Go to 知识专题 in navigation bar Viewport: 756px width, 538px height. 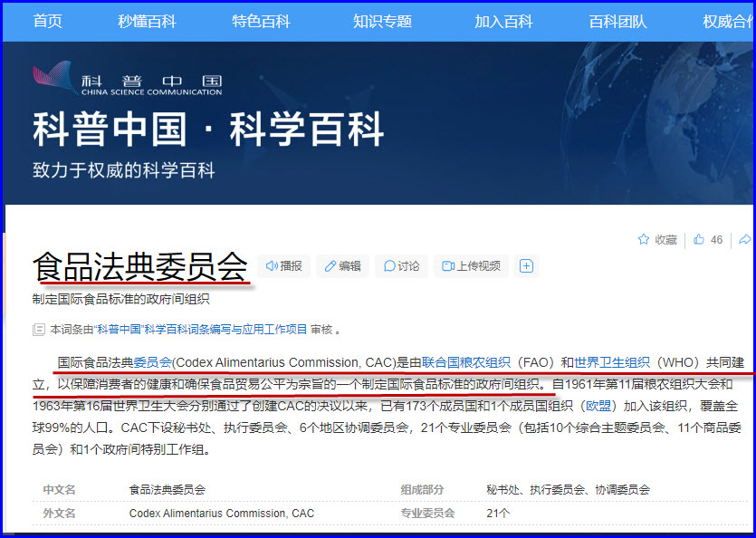(x=382, y=22)
